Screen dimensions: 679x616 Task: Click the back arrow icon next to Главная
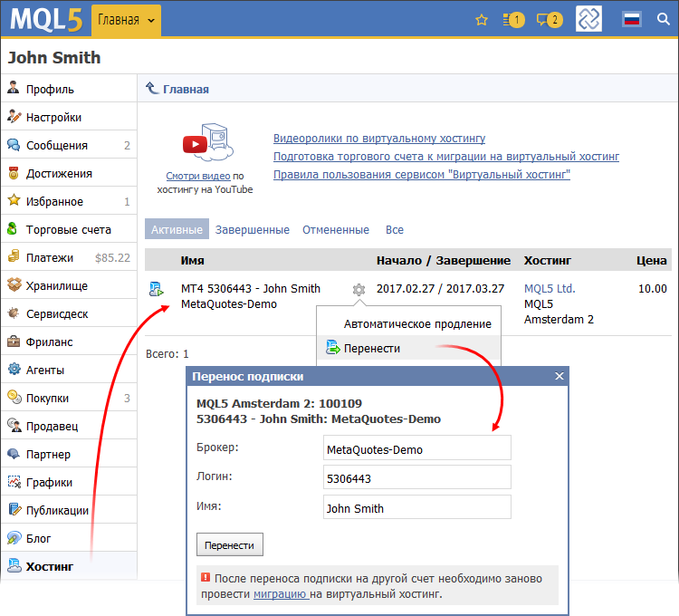[x=152, y=88]
